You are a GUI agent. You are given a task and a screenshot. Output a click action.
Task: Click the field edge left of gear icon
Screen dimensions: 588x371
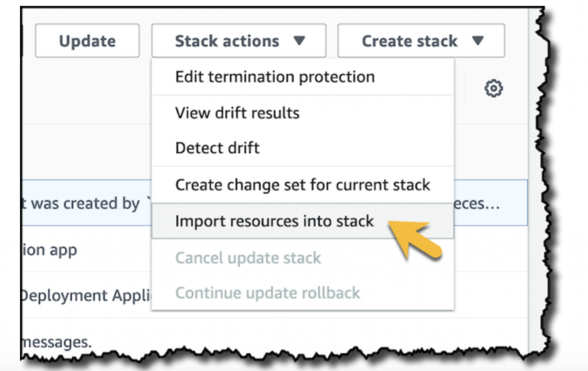[463, 88]
